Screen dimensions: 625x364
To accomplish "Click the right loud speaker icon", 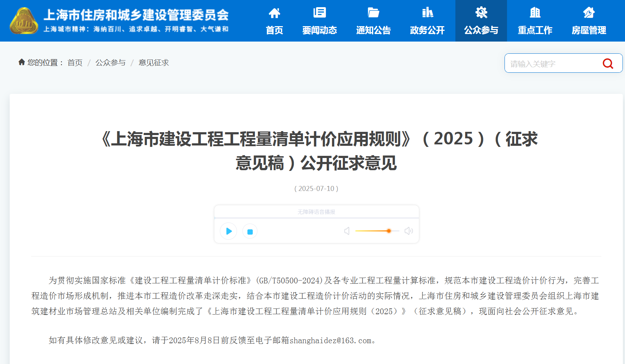I will [408, 231].
